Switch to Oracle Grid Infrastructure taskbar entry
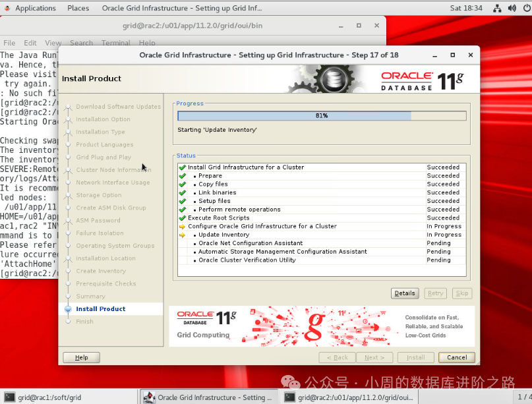The height and width of the screenshot is (404, 532). (208, 397)
